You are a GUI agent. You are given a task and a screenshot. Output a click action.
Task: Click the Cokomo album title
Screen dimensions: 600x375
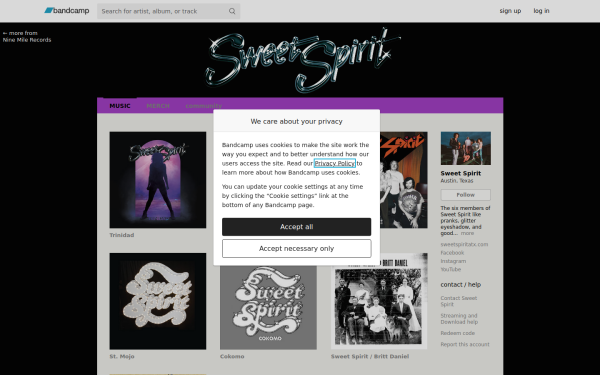(x=232, y=356)
